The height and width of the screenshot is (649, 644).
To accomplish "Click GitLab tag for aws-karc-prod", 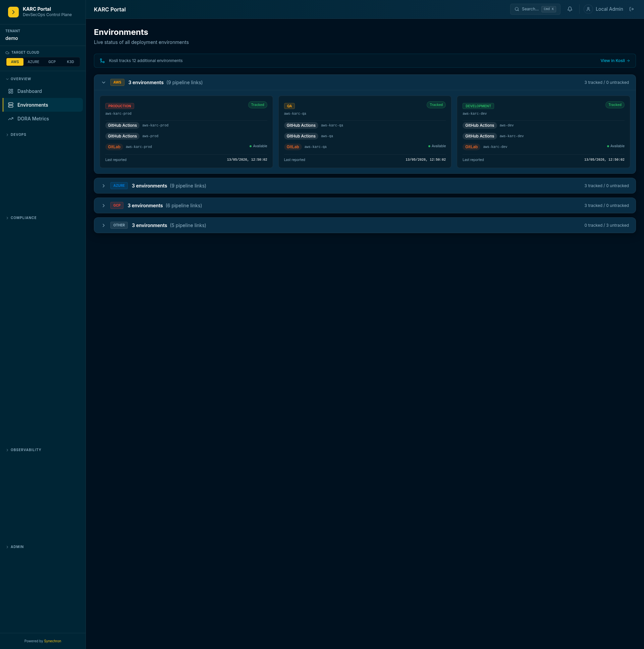I will tap(114, 147).
